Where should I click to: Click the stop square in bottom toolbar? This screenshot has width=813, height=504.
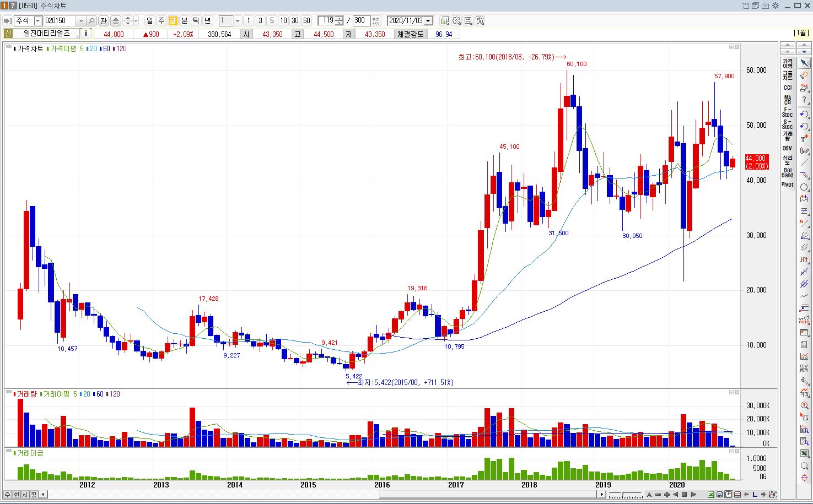click(x=684, y=495)
